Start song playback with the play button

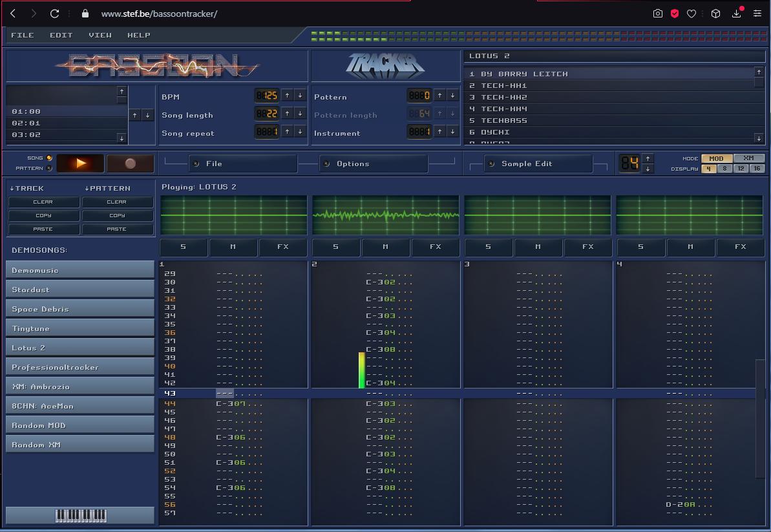(81, 164)
